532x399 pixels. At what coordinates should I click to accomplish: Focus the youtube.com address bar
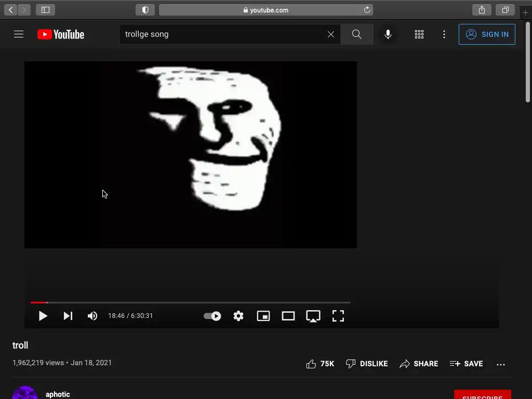pos(266,10)
